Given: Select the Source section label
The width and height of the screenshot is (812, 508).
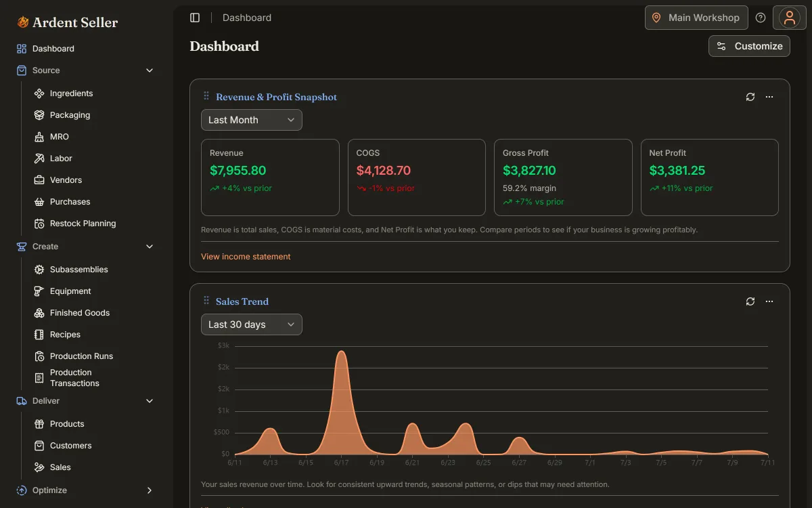Looking at the screenshot, I should [x=46, y=70].
